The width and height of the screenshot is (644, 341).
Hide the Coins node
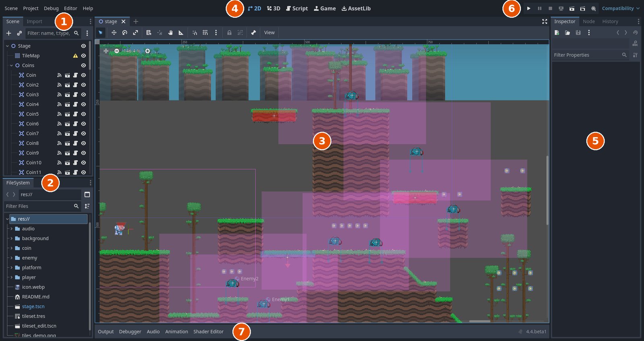pos(83,66)
